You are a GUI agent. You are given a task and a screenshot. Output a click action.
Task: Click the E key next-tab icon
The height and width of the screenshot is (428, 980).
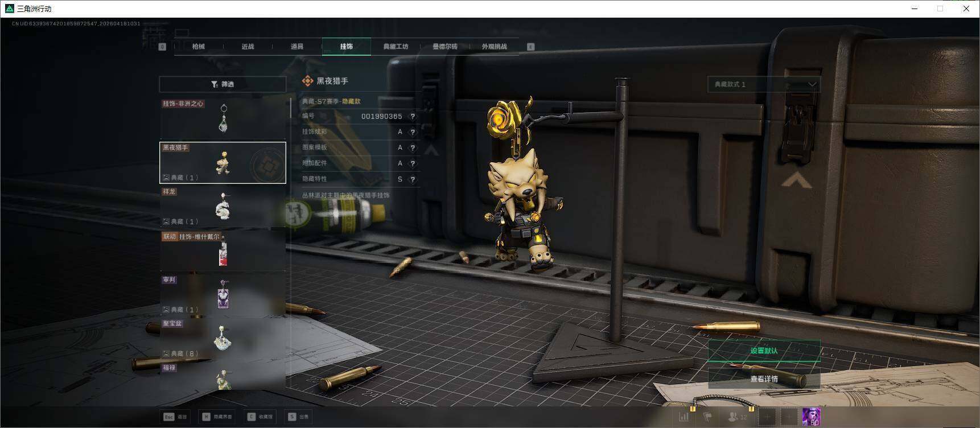tap(531, 47)
